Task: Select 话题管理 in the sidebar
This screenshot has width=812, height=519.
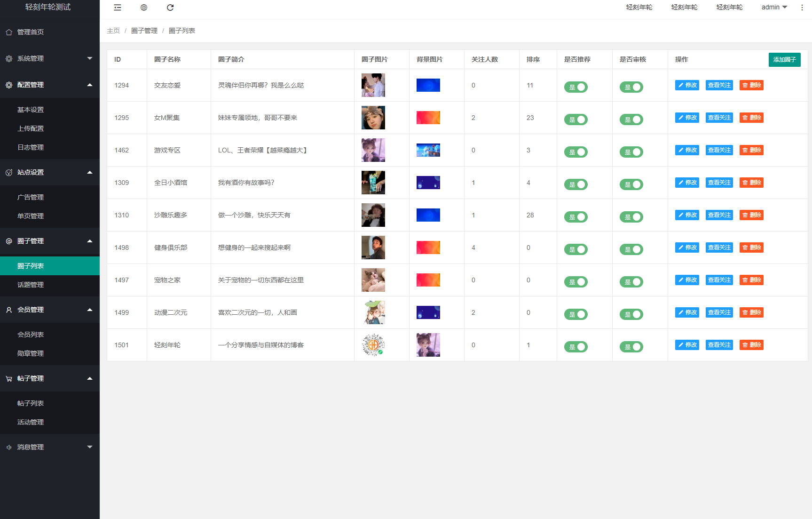Action: [x=30, y=284]
